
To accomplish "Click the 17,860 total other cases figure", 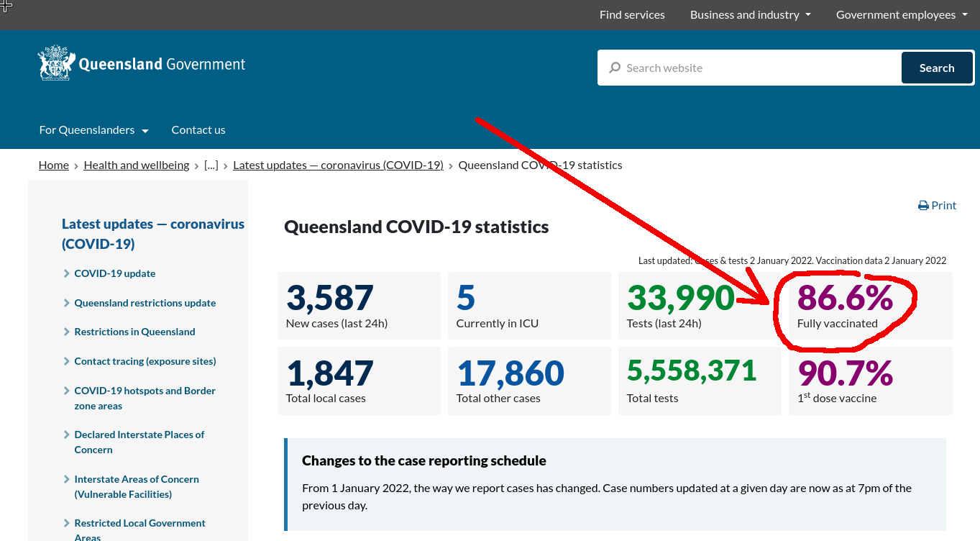I will 510,373.
